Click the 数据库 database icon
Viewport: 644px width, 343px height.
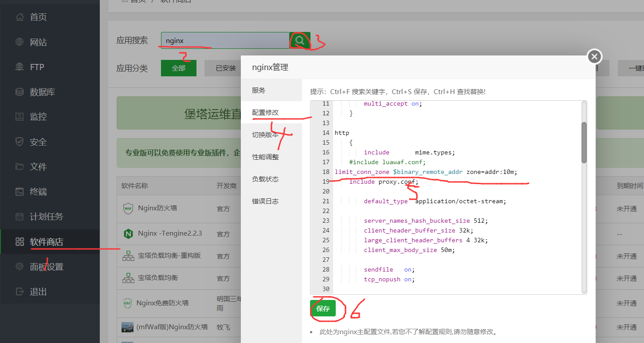tap(19, 92)
